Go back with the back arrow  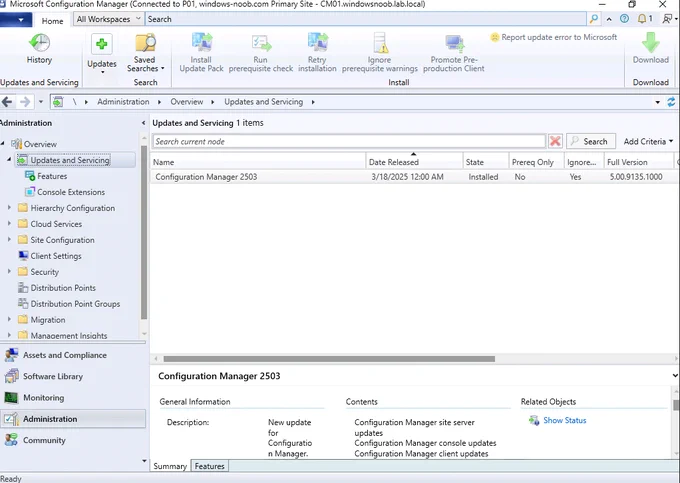(x=7, y=102)
